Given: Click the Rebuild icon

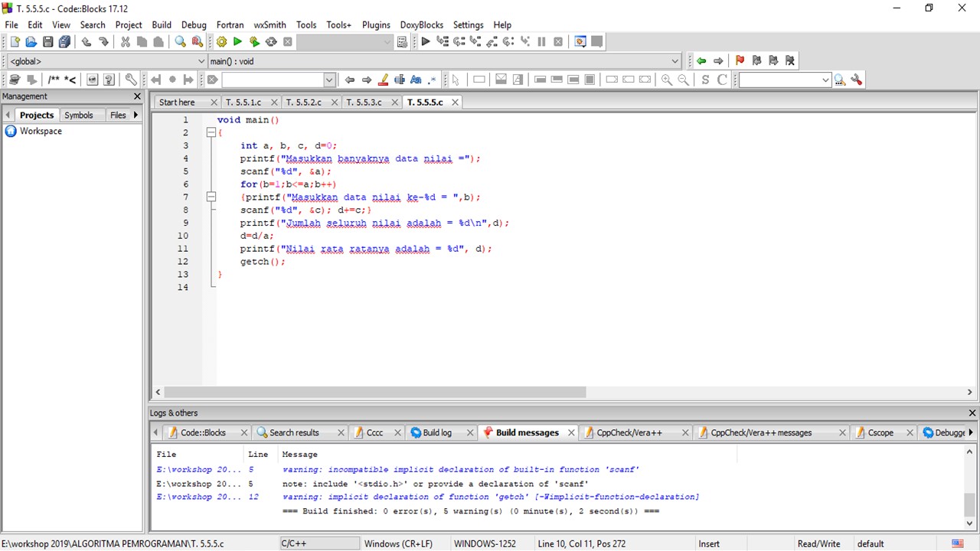Looking at the screenshot, I should pyautogui.click(x=271, y=42).
